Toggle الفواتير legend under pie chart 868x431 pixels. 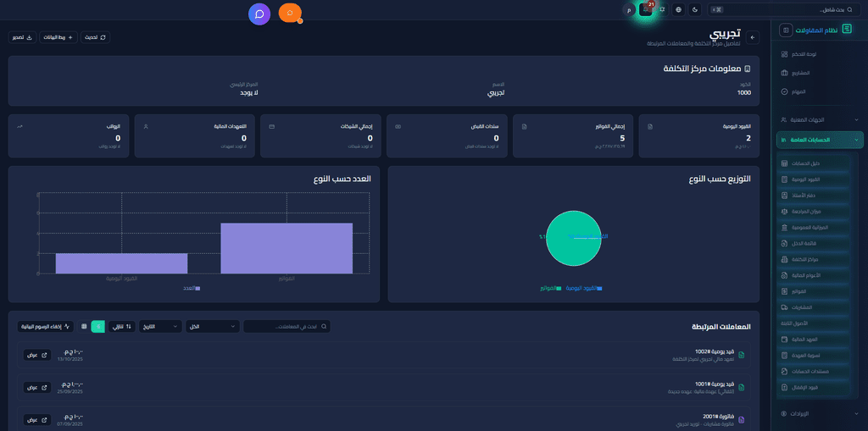point(551,288)
